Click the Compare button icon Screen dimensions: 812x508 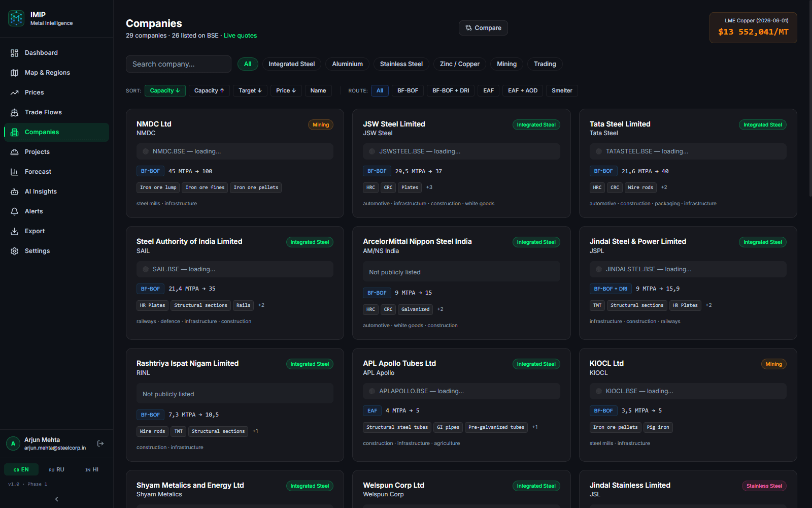(469, 28)
